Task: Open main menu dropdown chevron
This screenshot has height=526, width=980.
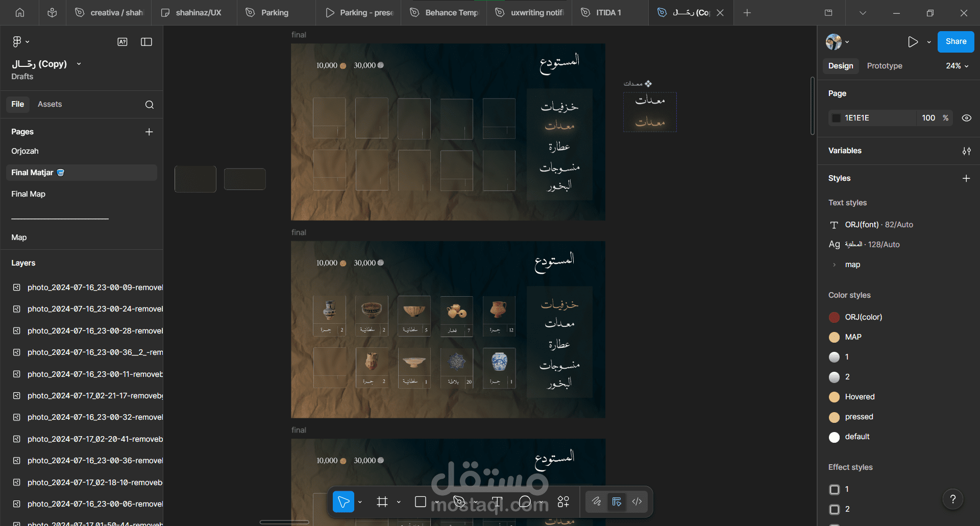Action: pyautogui.click(x=28, y=42)
